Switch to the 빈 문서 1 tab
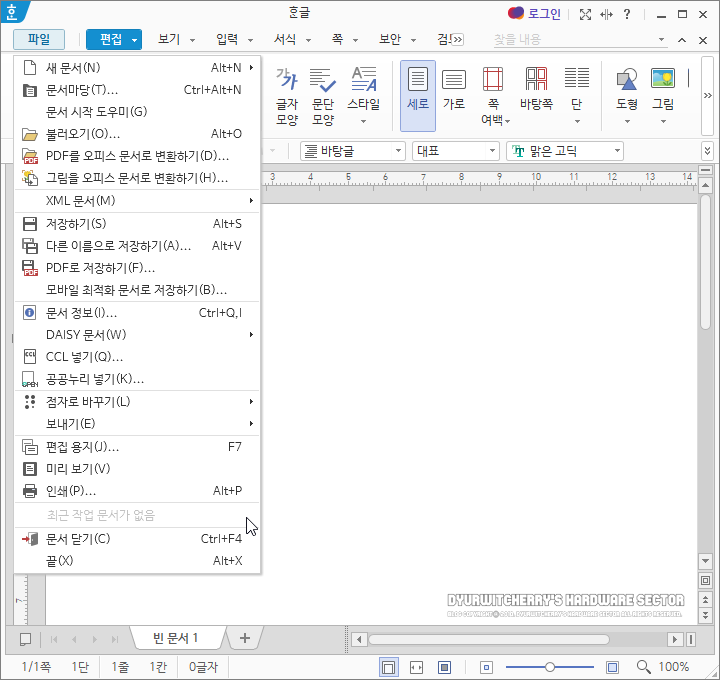This screenshot has height=680, width=720. 175,638
